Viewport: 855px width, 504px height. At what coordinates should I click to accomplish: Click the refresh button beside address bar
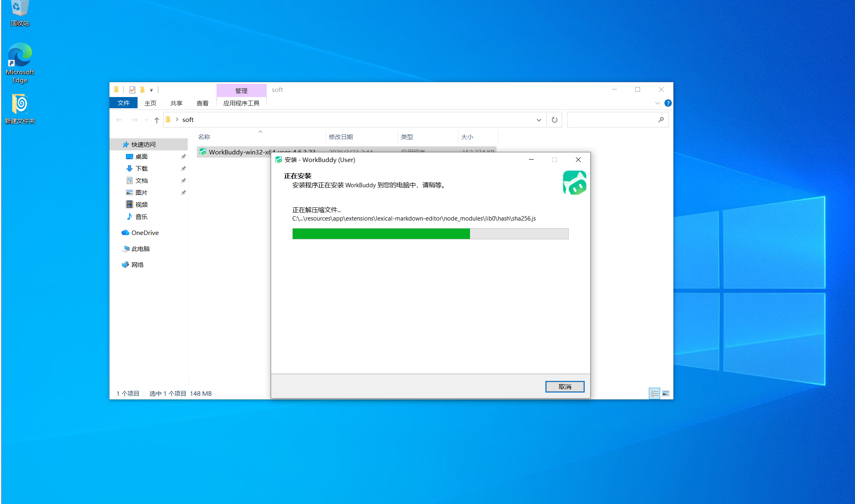click(x=554, y=120)
